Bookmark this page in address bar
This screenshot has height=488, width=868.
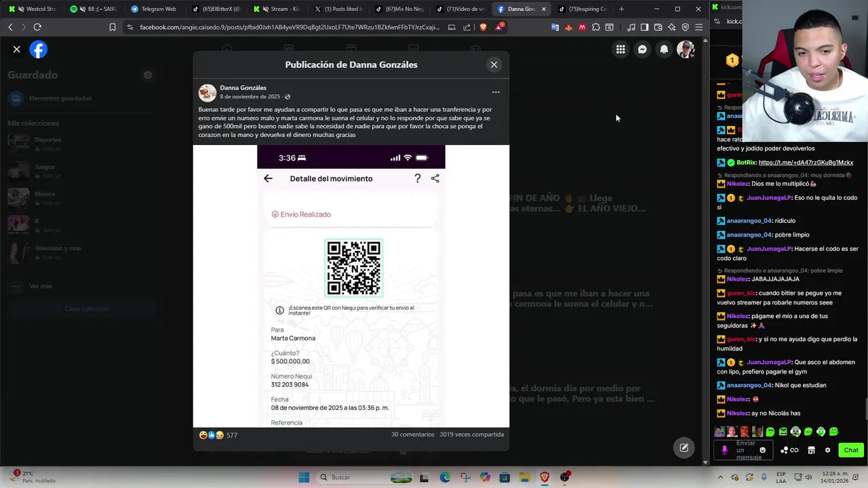pyautogui.click(x=113, y=27)
